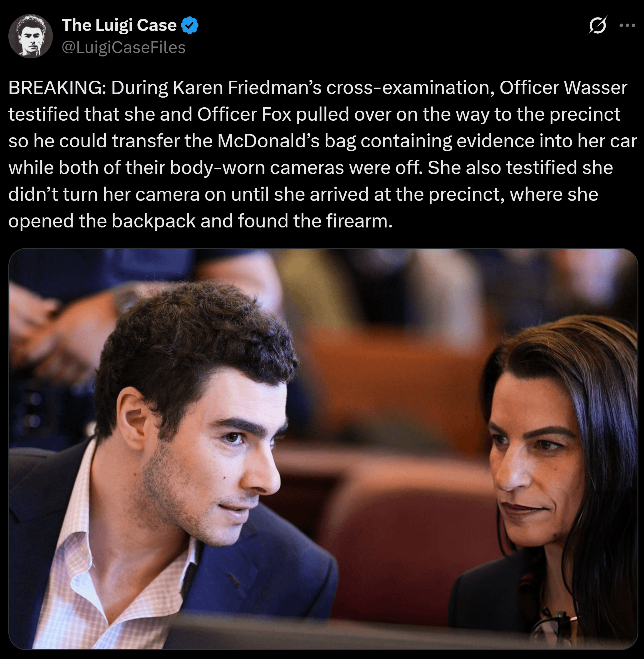The height and width of the screenshot is (659, 644).
Task: Click the eyeglasses hanging on woman's collar
Action: [555, 626]
